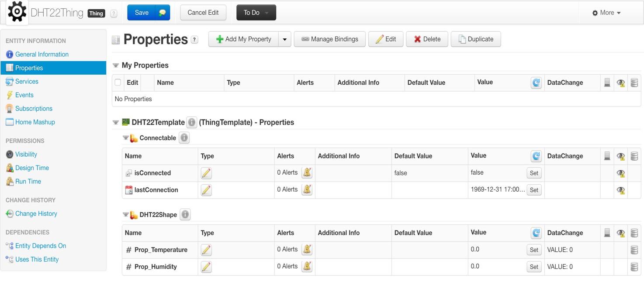Open the Change History link
The width and height of the screenshot is (644, 282).
(x=36, y=213)
